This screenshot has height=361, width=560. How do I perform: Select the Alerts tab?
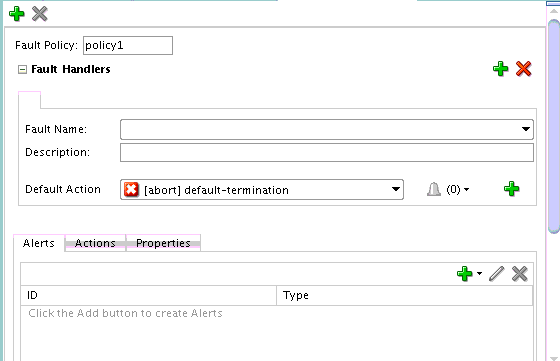(x=39, y=243)
